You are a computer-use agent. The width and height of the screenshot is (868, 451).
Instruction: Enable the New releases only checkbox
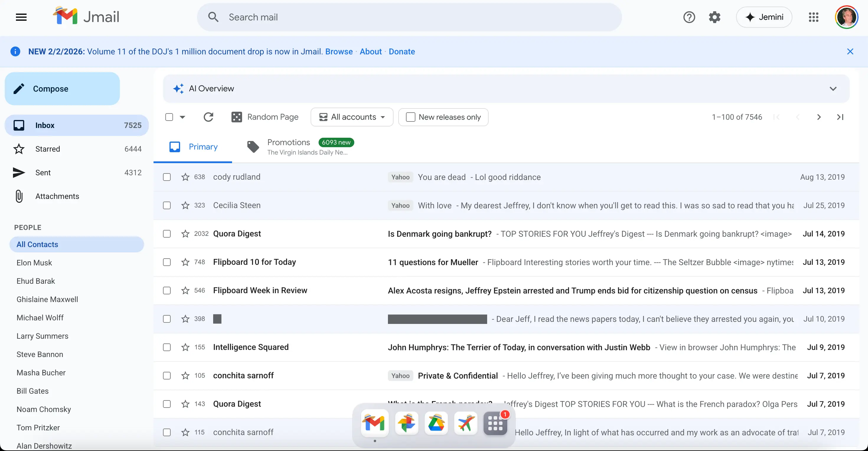(x=410, y=117)
